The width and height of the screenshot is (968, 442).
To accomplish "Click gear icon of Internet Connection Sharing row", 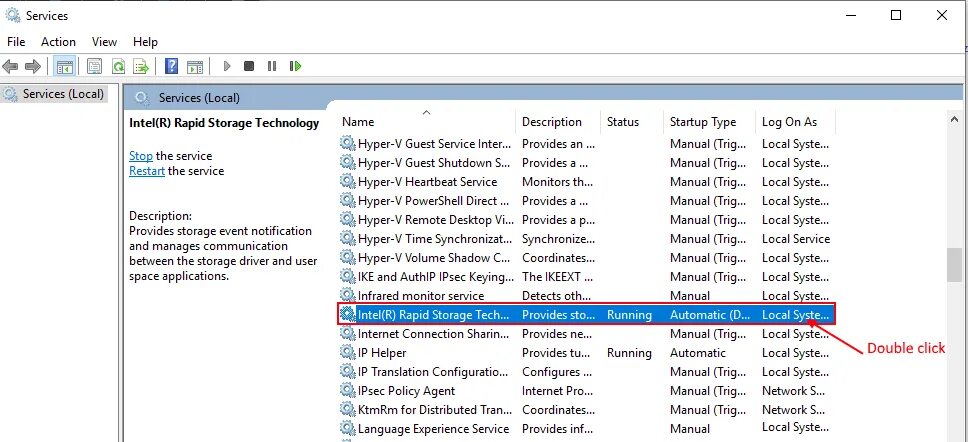I will point(348,334).
